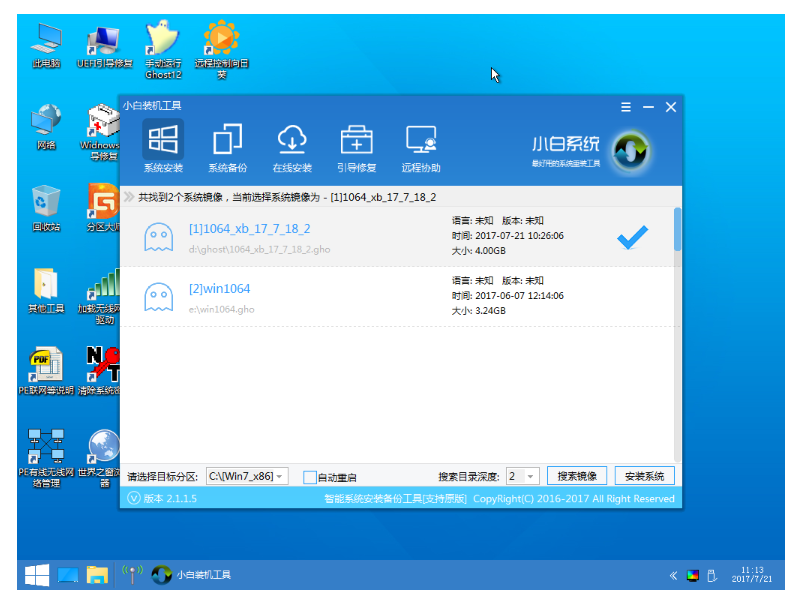Click the [1]1064_xb_17_7_18_2 image name
795x597 pixels.
coord(249,229)
